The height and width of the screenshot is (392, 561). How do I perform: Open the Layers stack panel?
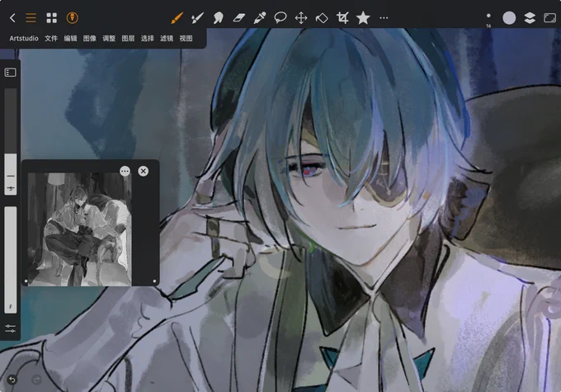[x=530, y=18]
